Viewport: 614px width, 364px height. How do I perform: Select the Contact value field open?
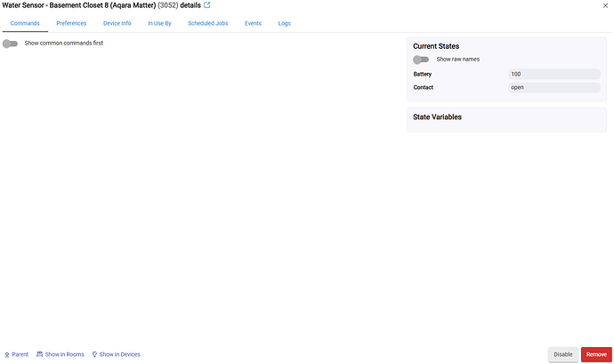tap(554, 87)
